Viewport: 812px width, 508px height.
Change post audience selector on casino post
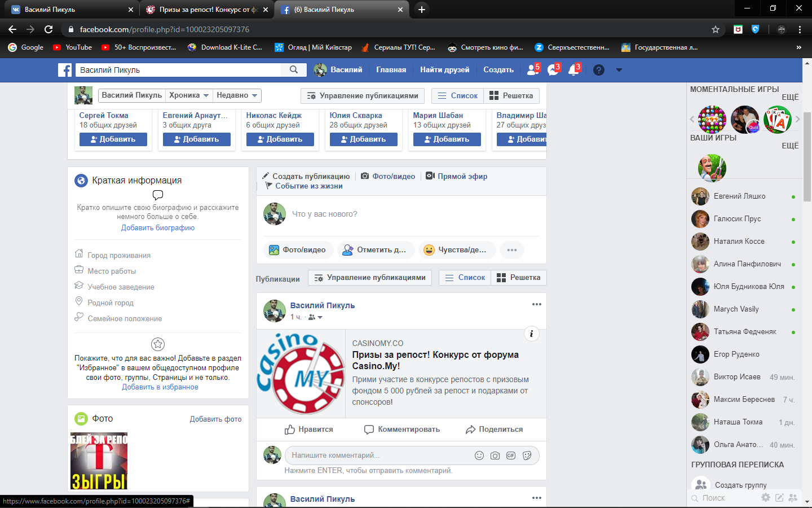click(315, 317)
